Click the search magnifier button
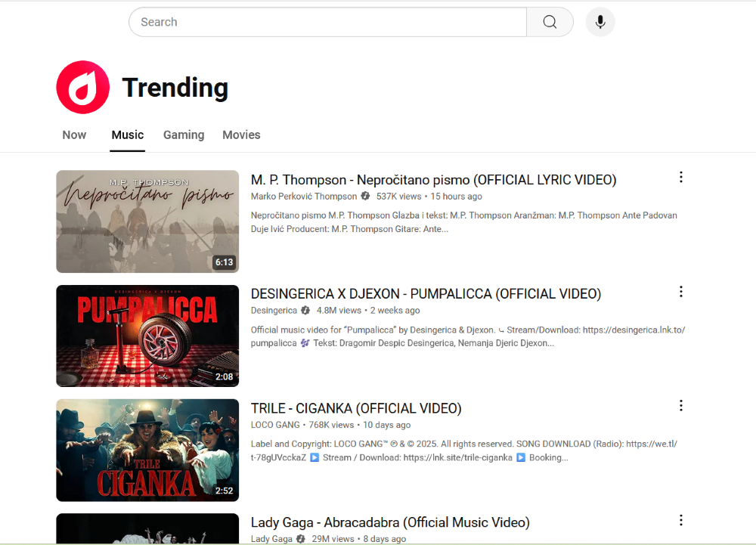Image resolution: width=756 pixels, height=545 pixels. point(550,22)
